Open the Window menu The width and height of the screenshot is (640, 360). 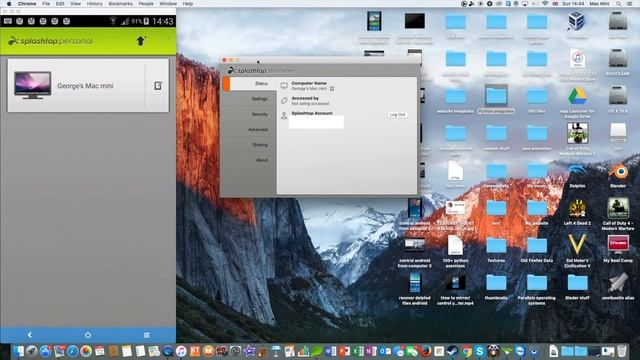coord(168,4)
